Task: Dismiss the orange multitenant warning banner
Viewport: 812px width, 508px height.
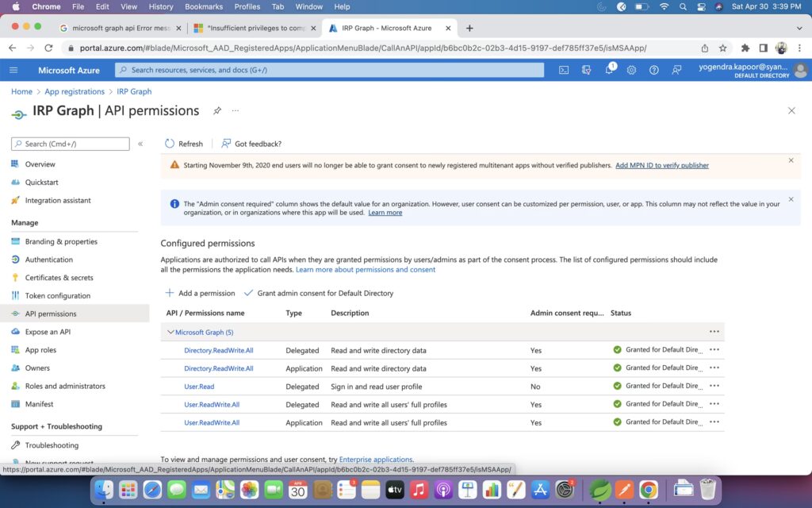Action: [x=791, y=160]
